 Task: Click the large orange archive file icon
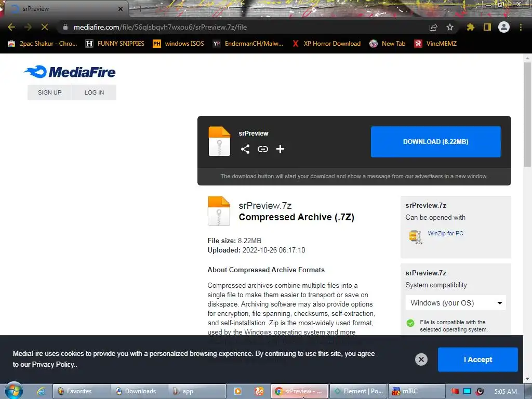pos(219,211)
